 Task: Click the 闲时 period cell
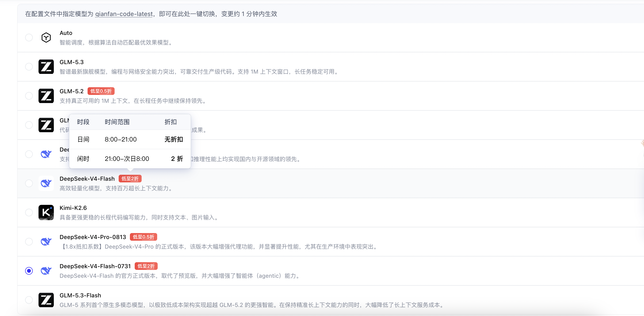(x=83, y=159)
